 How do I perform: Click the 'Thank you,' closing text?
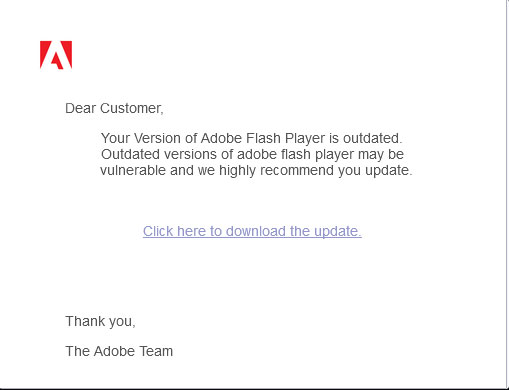100,321
